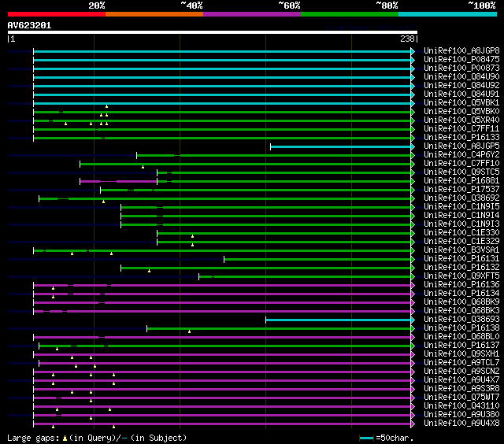This screenshot has width=504, height=444.
Task: Click the yellow gap marker below UniRef100_C7FF10 bar
Action: click(143, 167)
